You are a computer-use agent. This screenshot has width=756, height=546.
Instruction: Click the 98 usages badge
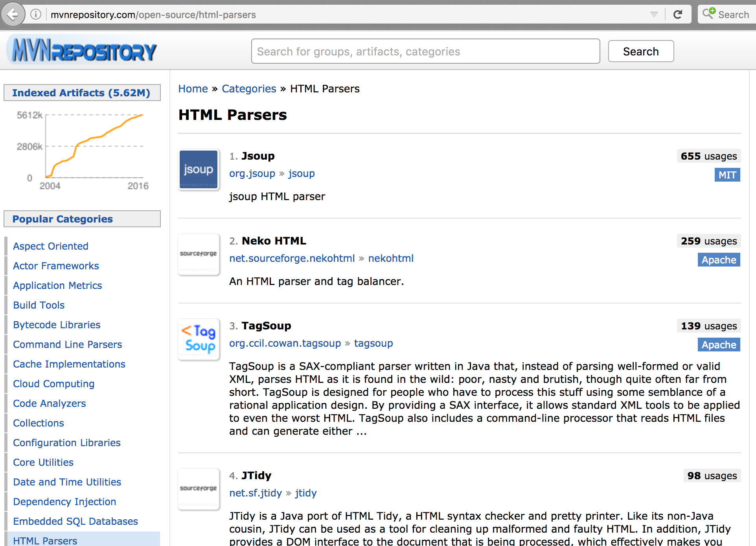(712, 476)
